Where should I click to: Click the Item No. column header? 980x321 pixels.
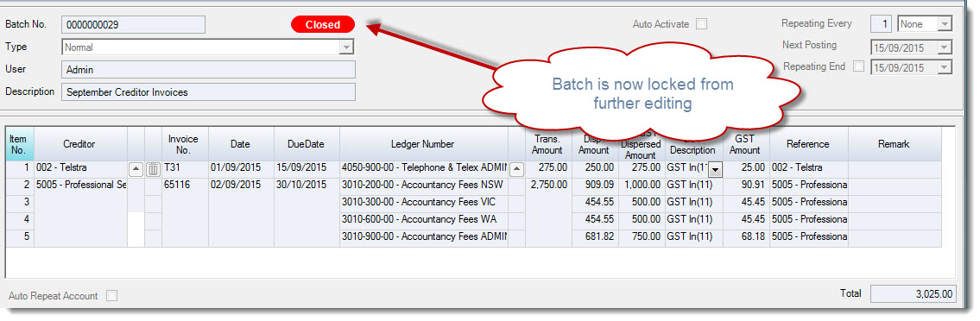point(18,144)
